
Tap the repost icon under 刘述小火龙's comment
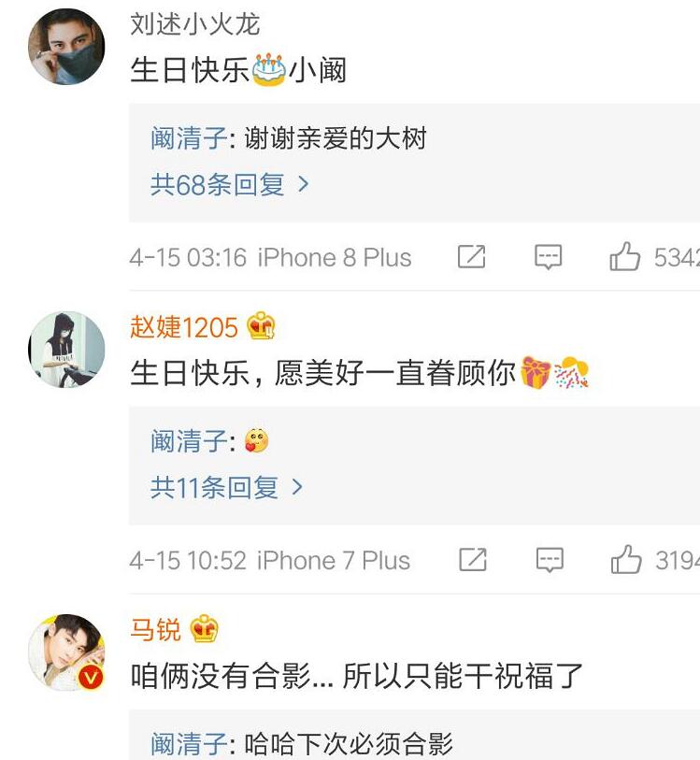pos(471,256)
